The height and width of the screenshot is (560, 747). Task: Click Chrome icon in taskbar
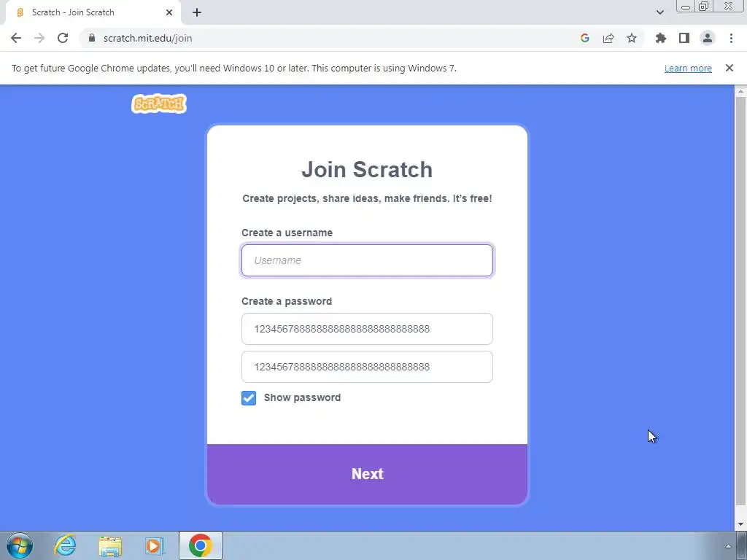point(201,545)
